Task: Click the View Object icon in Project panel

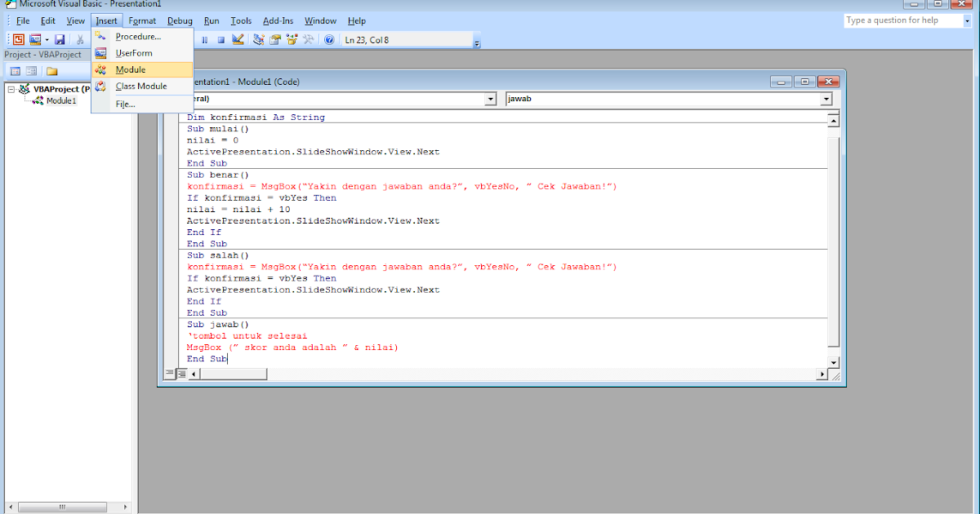Action: coord(32,71)
